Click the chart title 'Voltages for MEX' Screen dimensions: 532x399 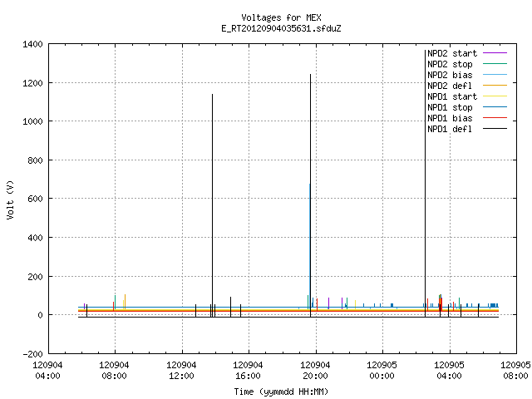point(281,17)
